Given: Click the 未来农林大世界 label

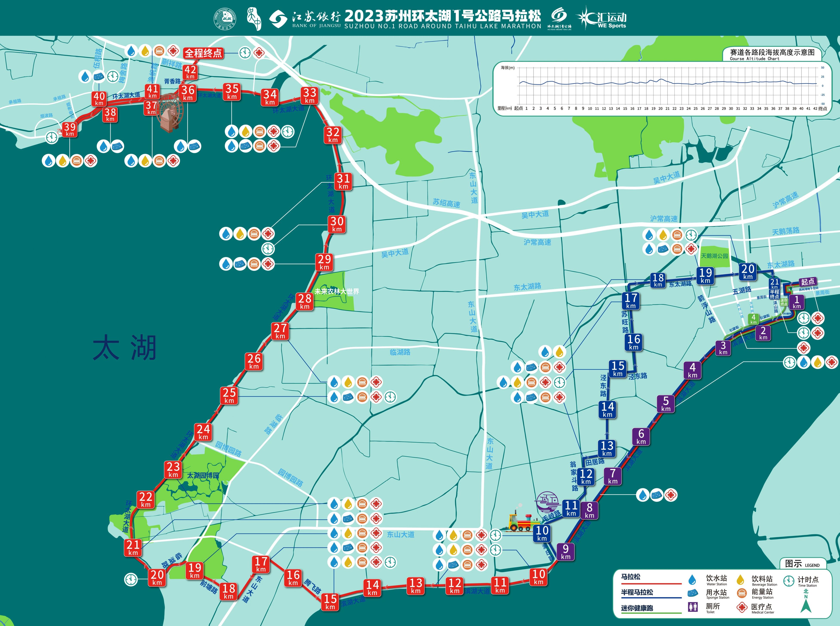Looking at the screenshot, I should (337, 291).
